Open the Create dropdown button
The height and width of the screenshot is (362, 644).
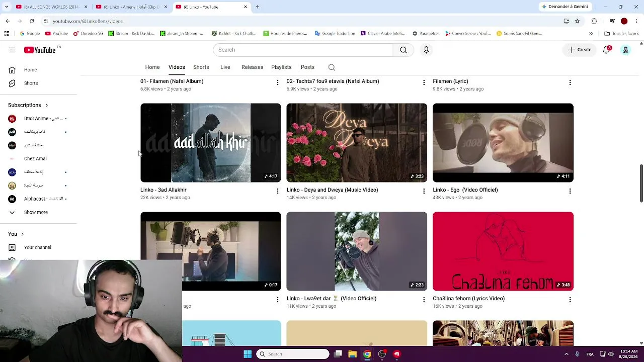pos(580,50)
